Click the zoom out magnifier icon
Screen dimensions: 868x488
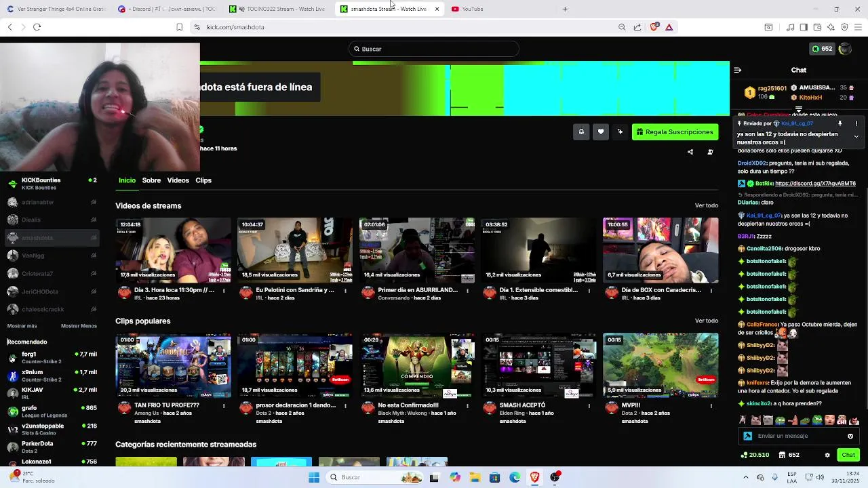pyautogui.click(x=622, y=27)
